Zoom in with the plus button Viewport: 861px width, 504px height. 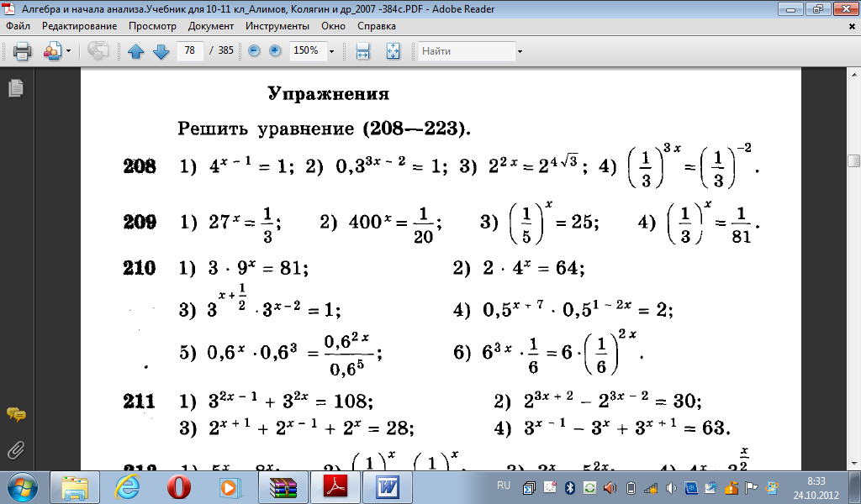click(275, 50)
